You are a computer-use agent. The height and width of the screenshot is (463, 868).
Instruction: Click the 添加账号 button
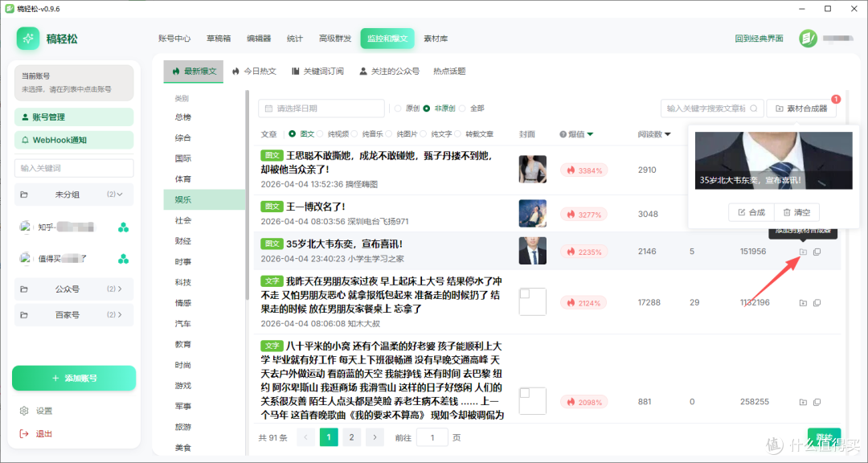[74, 379]
